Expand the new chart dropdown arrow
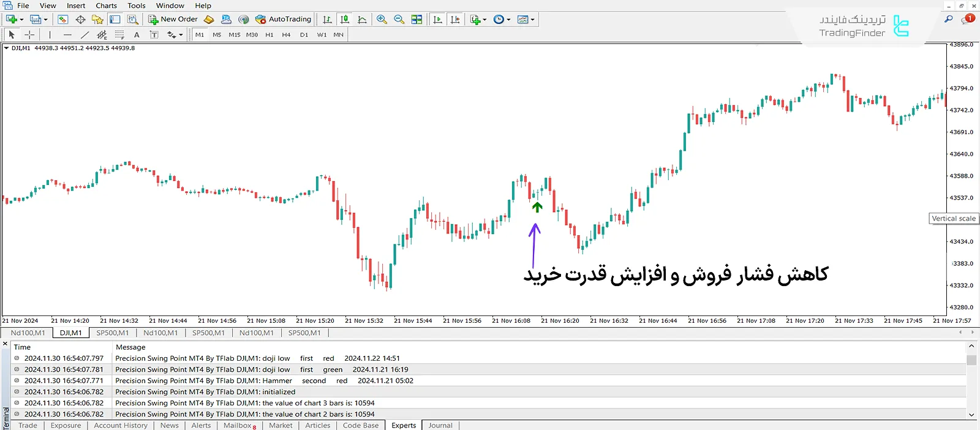The width and height of the screenshot is (980, 430). coord(21,20)
